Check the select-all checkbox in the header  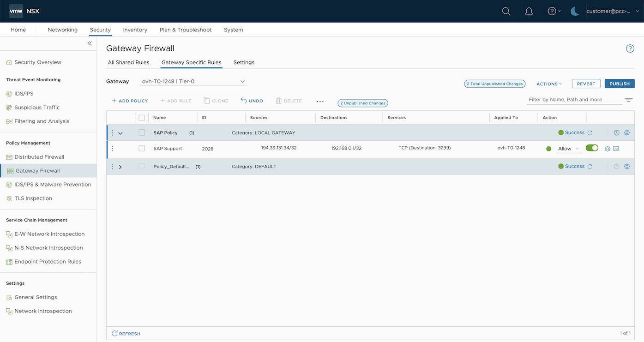142,117
